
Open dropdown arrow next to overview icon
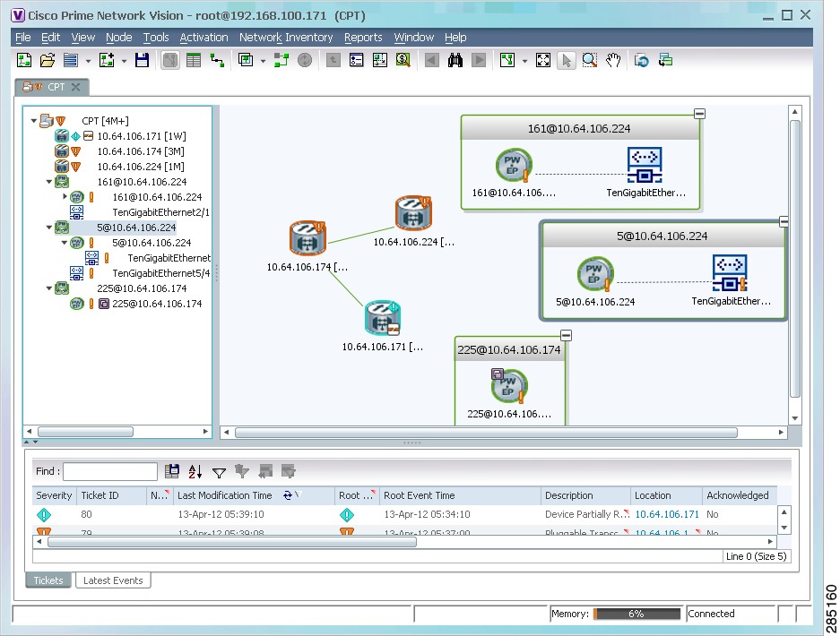point(263,61)
